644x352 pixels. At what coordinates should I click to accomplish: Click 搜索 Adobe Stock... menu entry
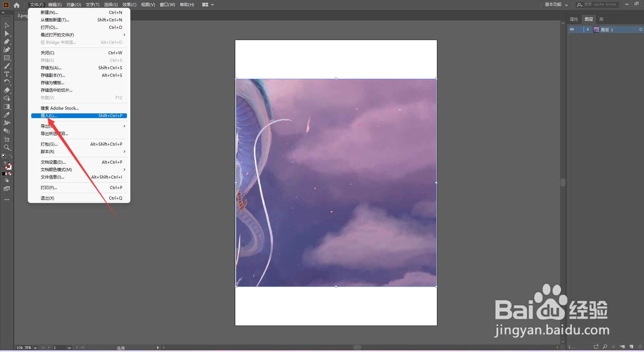click(79, 108)
